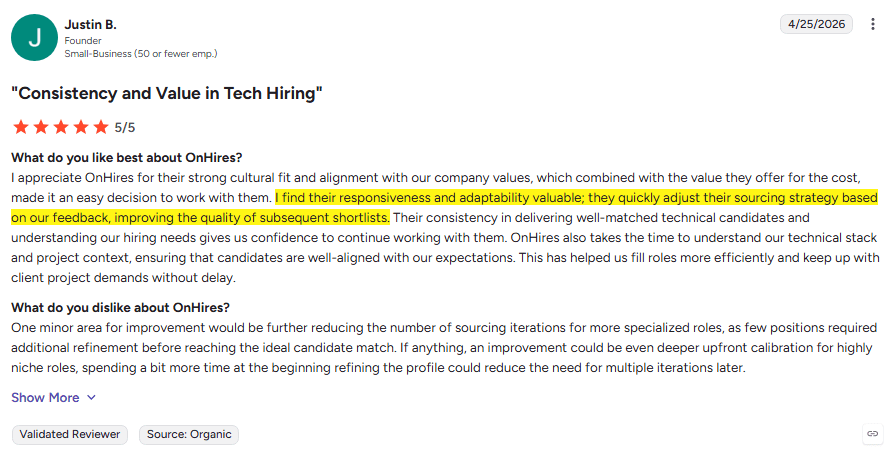Copy the review permalink via link icon
Screen dimensions: 893x456
(872, 434)
